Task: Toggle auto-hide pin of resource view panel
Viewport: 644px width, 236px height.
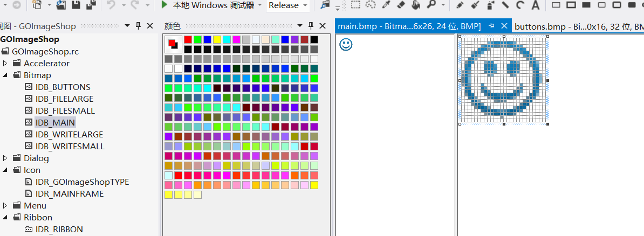Action: tap(139, 26)
